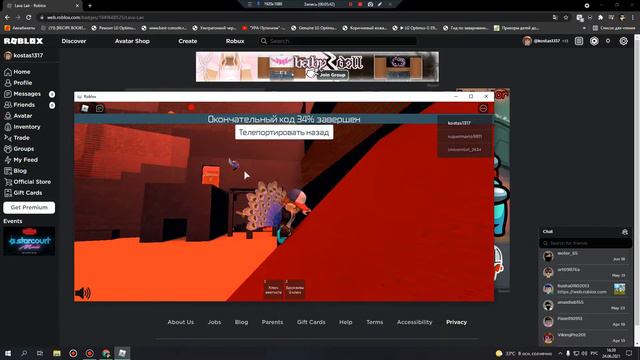Open Inventory in the left sidebar
640x360 pixels.
coord(22,127)
